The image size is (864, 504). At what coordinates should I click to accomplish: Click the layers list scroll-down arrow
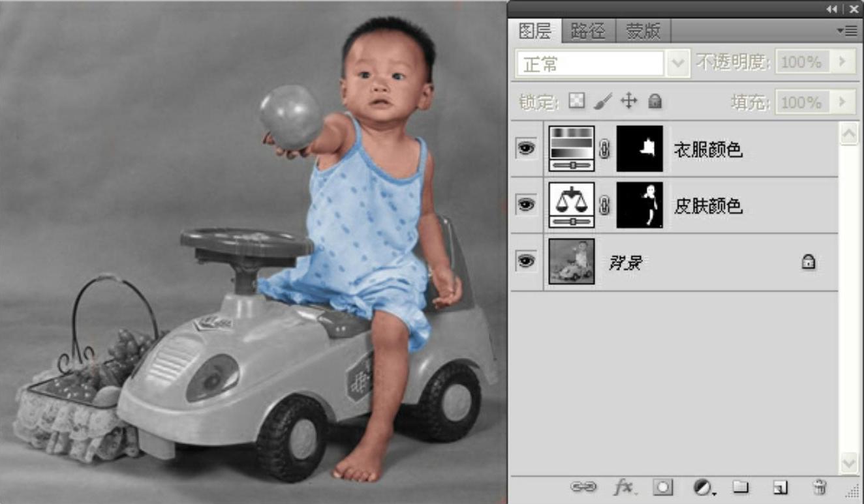coord(848,464)
